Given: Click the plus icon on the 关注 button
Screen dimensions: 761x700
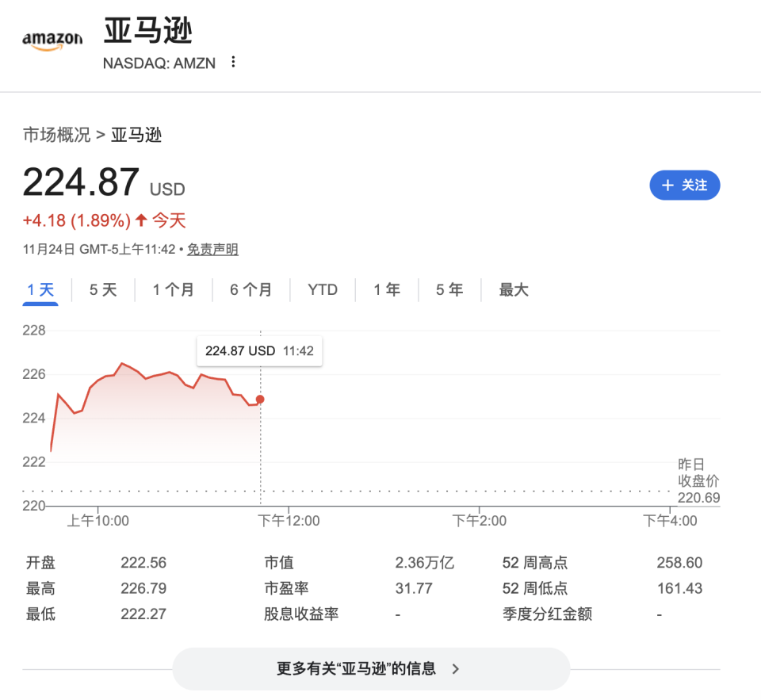Looking at the screenshot, I should [667, 185].
